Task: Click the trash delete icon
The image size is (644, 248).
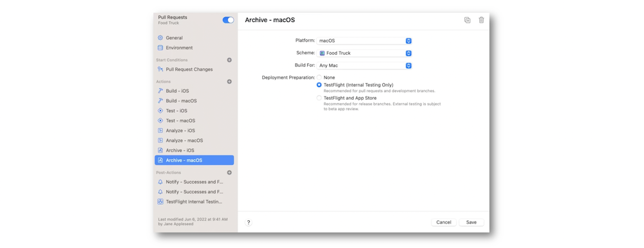Action: tap(481, 20)
